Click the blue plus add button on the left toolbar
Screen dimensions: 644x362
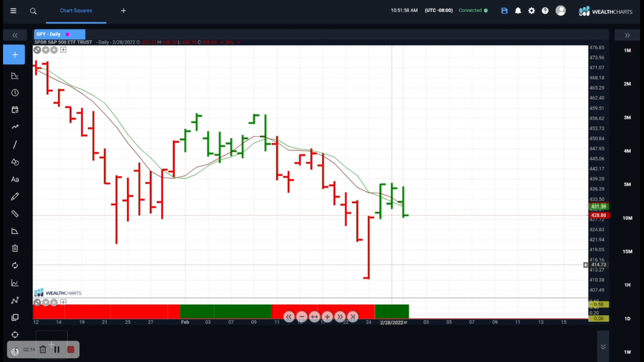pyautogui.click(x=14, y=55)
